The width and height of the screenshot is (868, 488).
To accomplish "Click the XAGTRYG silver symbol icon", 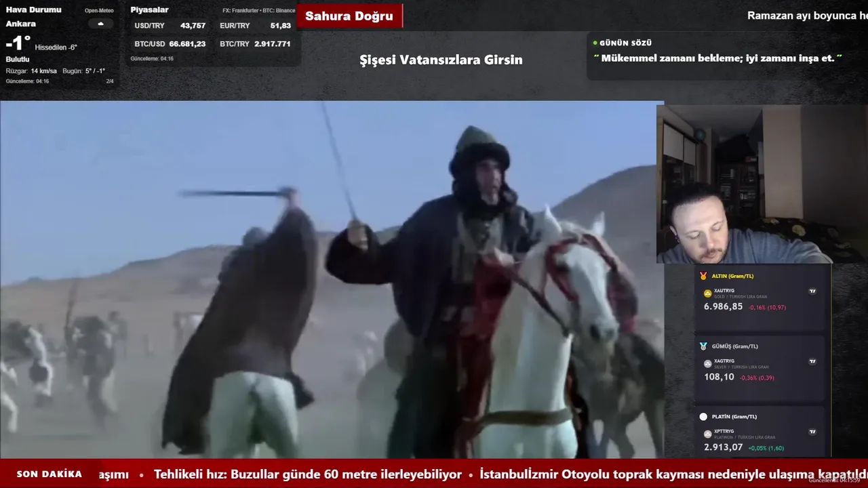I will 708,364.
